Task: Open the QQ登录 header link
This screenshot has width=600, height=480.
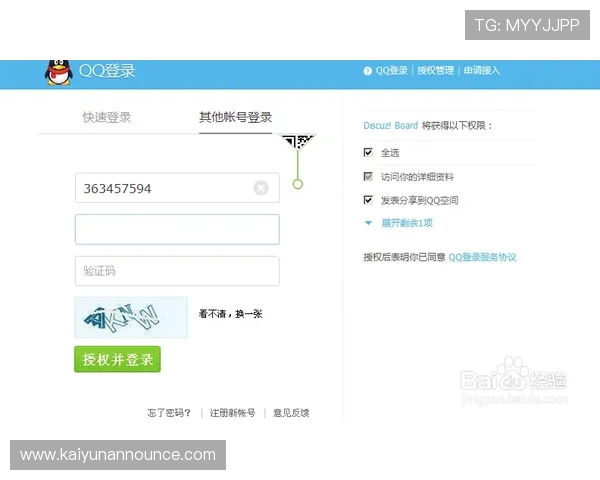Action: pos(391,71)
